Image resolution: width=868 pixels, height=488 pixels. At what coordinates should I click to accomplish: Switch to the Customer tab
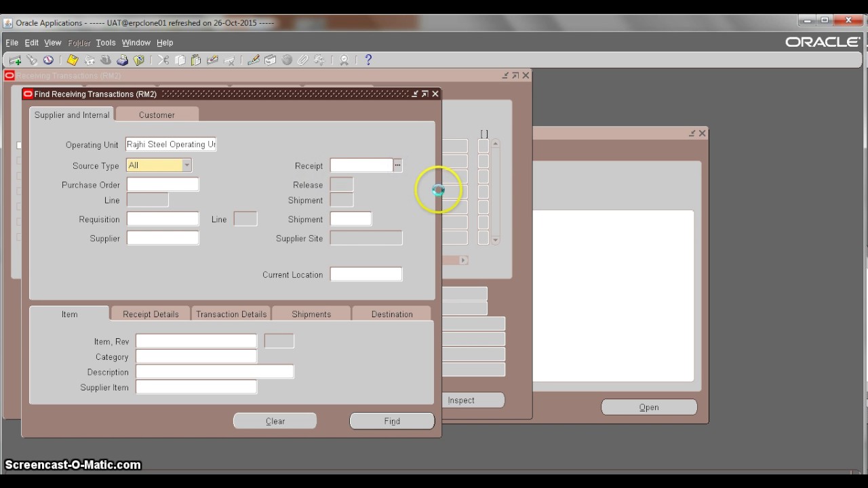157,115
